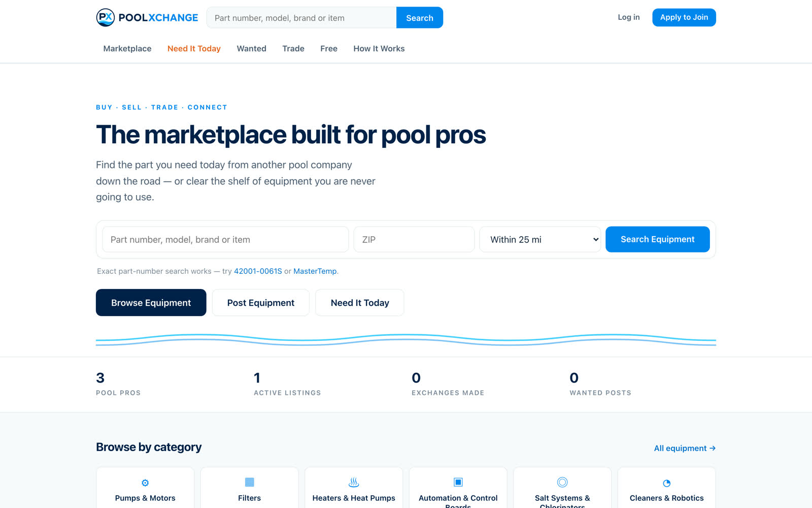The width and height of the screenshot is (812, 508).
Task: Click the ACTIVE LISTINGS stat label
Action: click(x=287, y=393)
